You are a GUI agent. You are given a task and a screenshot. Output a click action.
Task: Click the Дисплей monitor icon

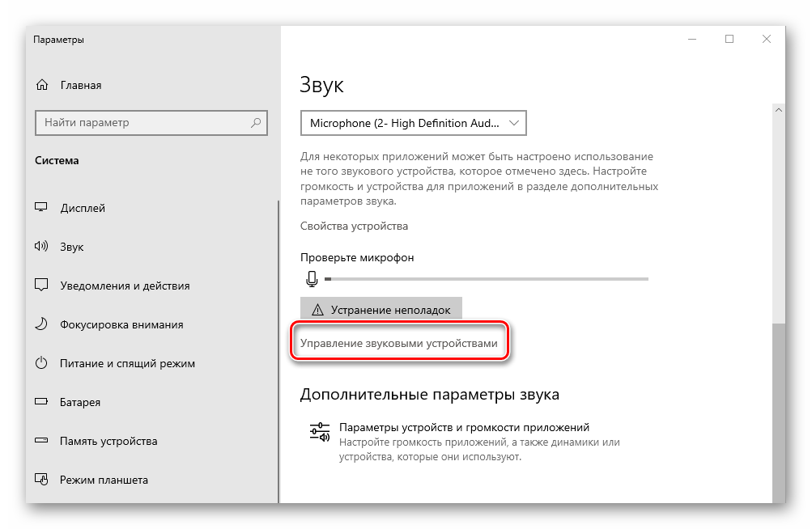click(41, 207)
